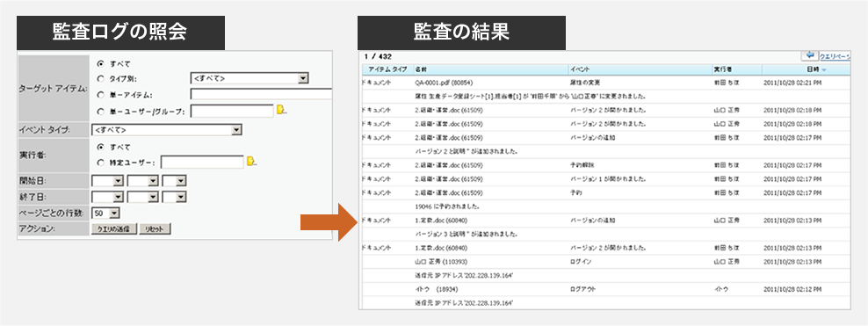
Task: Focus the 単一アイテム text field
Action: tap(261, 94)
